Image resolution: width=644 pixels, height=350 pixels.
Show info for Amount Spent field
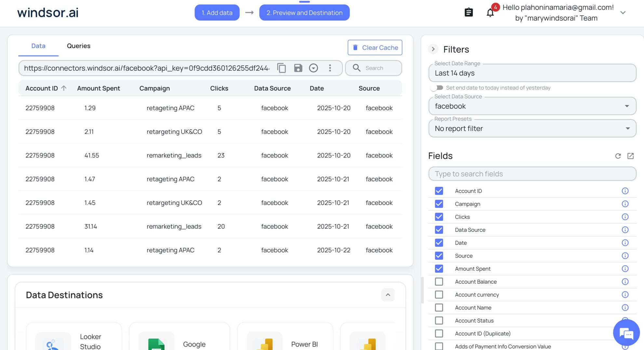625,269
